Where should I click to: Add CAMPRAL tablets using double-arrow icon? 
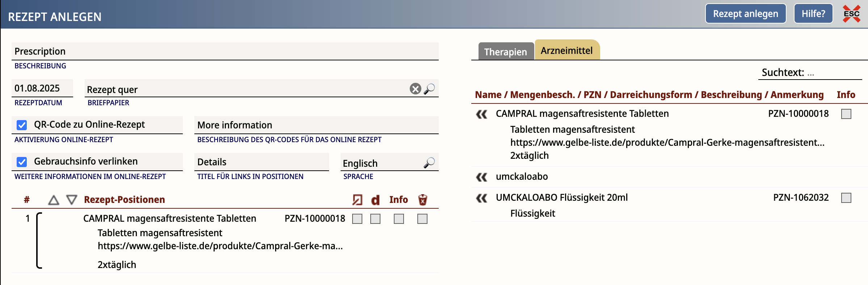pyautogui.click(x=481, y=114)
